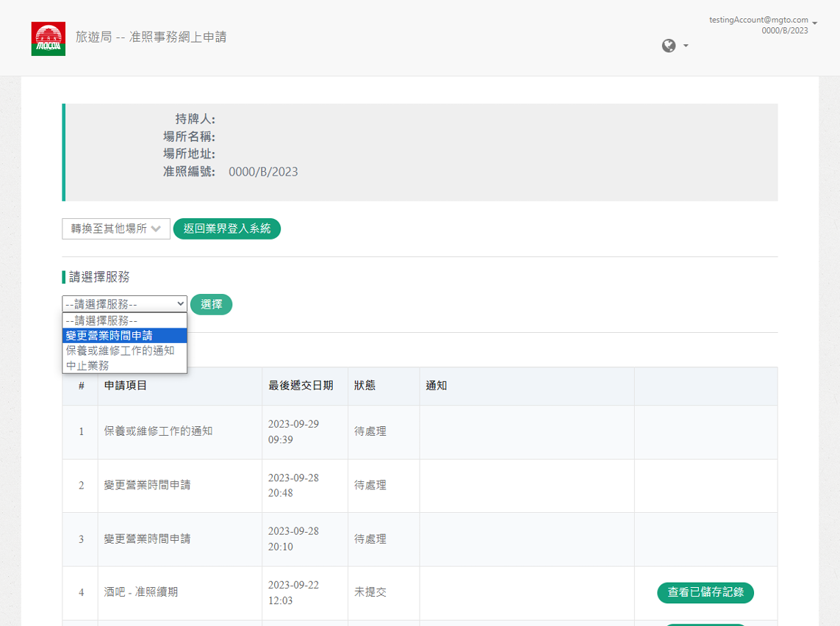Select 變更營業時間申請 from the list
840x626 pixels.
pos(110,336)
